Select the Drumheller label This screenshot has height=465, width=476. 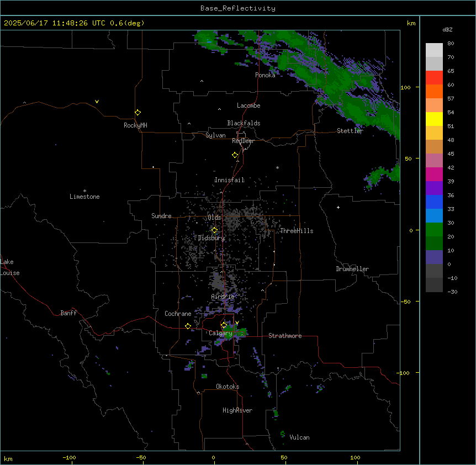coord(352,269)
